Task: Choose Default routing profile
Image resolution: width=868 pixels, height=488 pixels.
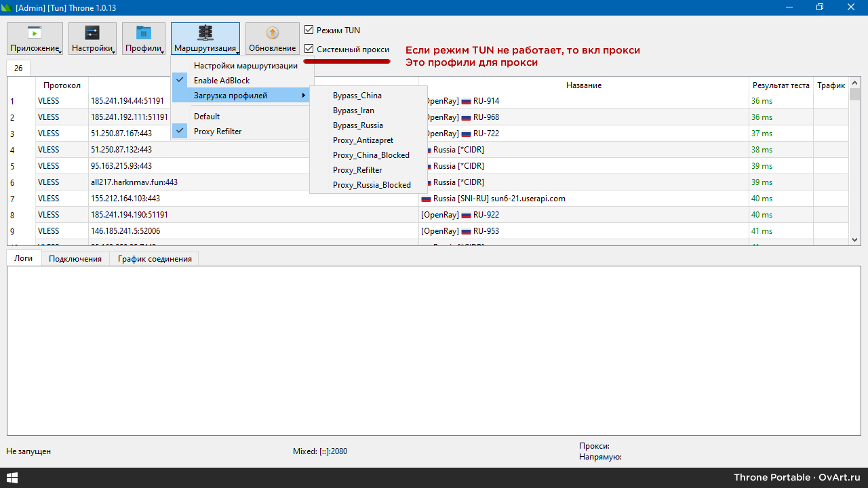Action: pyautogui.click(x=207, y=117)
